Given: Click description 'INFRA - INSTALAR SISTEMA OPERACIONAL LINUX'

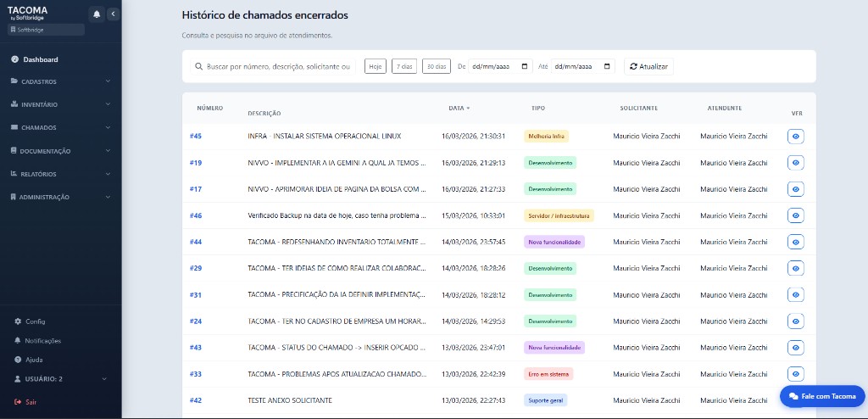Looking at the screenshot, I should pyautogui.click(x=325, y=137).
